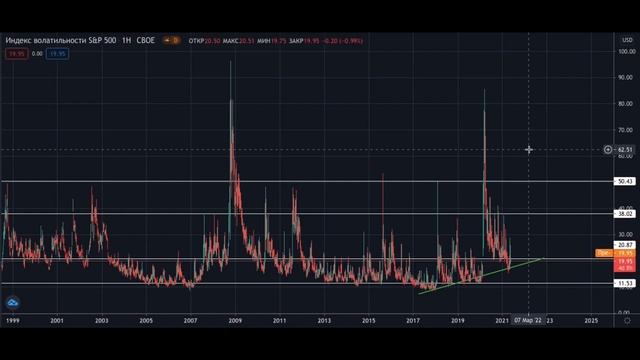Click the ЗАКР close value
The width and height of the screenshot is (640, 360).
311,41
